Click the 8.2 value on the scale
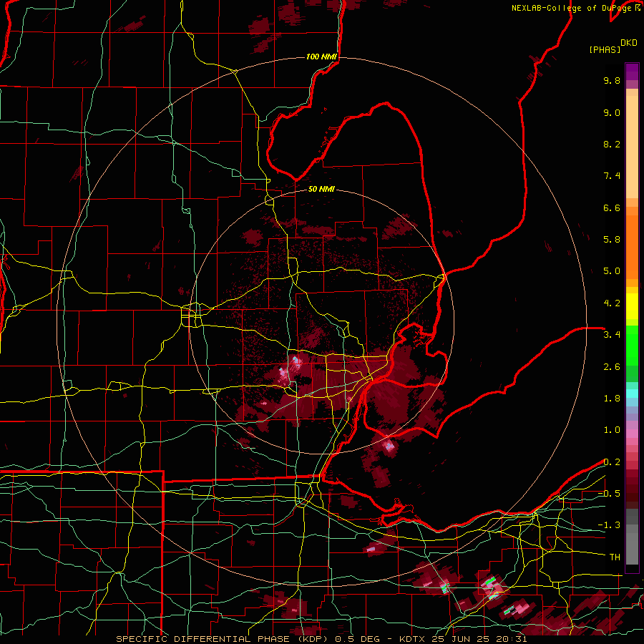 612,144
